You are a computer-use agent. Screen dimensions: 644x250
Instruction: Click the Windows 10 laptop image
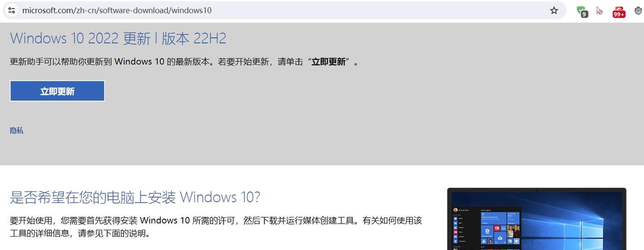(537, 219)
